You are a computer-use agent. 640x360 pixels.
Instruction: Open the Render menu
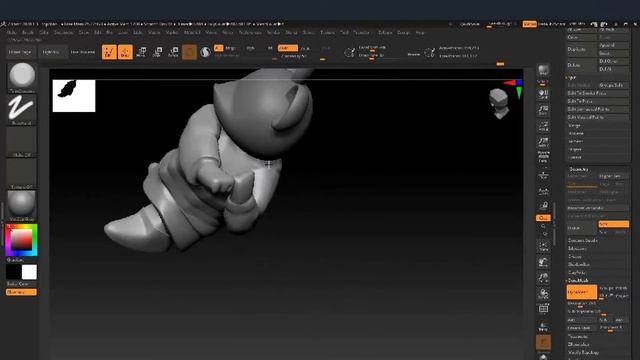[273, 32]
